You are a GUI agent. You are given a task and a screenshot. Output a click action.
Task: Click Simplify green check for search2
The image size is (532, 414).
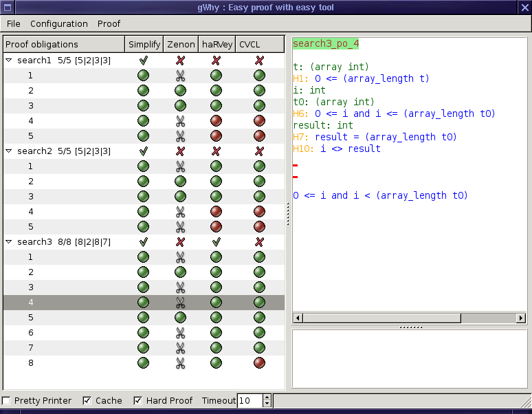click(144, 151)
